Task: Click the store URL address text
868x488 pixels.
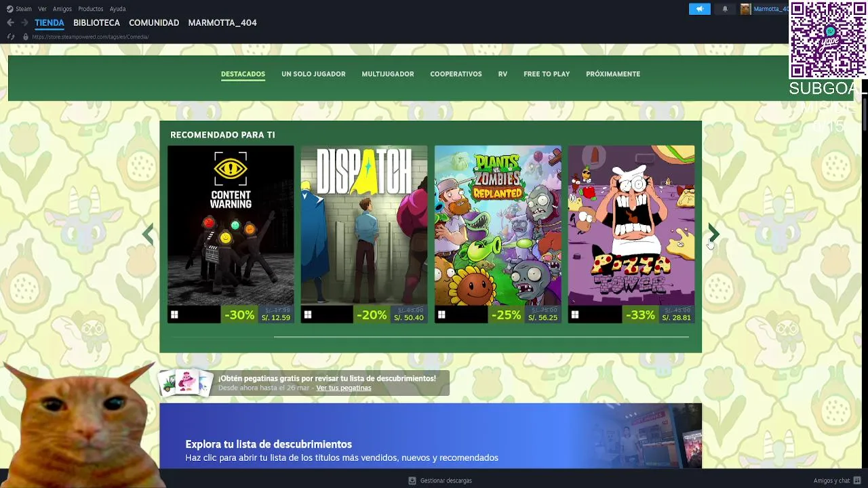Action: click(90, 37)
